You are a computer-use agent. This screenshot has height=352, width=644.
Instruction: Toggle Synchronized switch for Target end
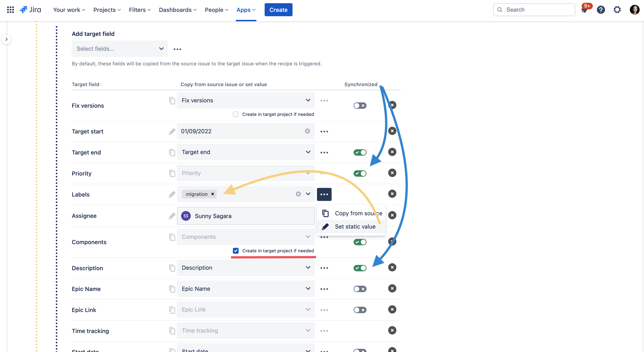point(360,152)
